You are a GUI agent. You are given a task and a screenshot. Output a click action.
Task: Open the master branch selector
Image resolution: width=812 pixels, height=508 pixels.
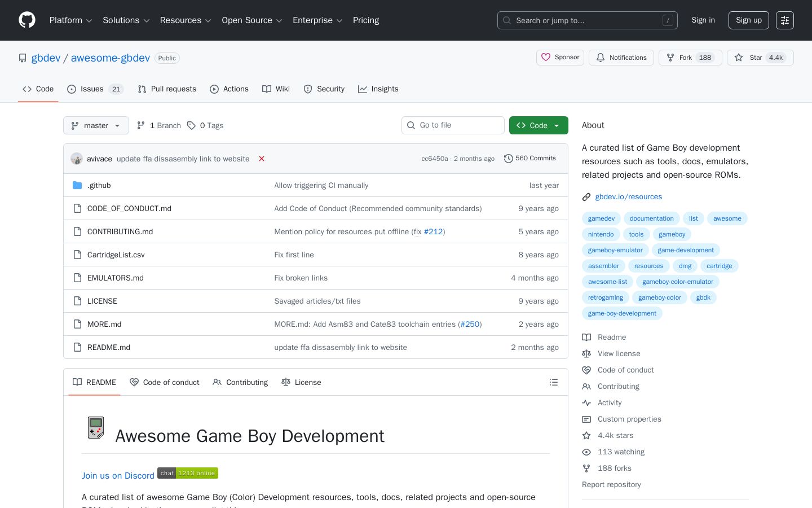click(x=96, y=125)
